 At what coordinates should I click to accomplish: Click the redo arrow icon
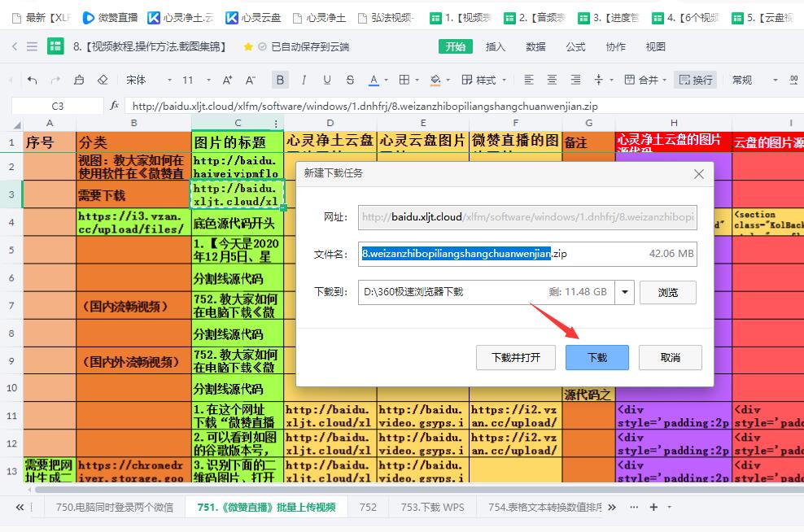click(55, 80)
